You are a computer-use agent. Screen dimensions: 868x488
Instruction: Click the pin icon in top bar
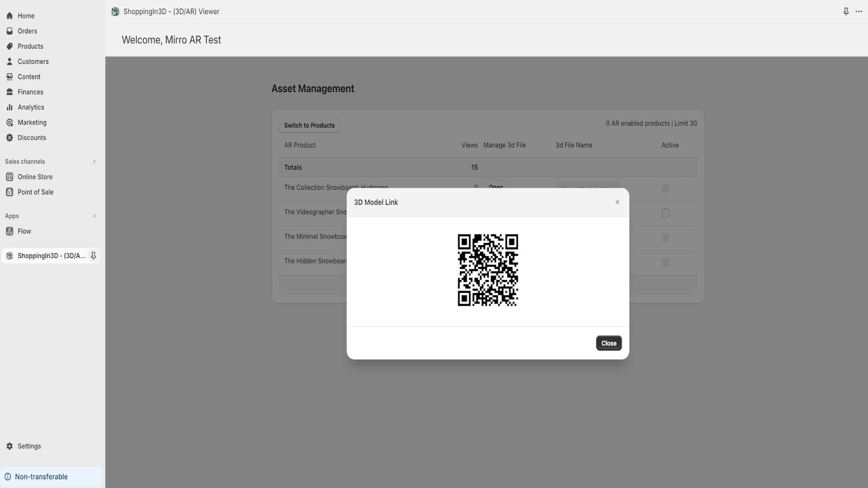click(846, 11)
